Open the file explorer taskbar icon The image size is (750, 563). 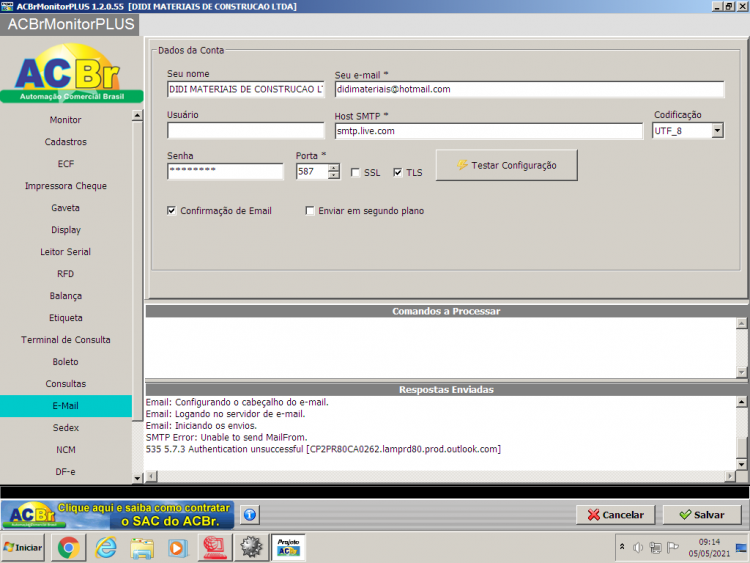point(142,547)
